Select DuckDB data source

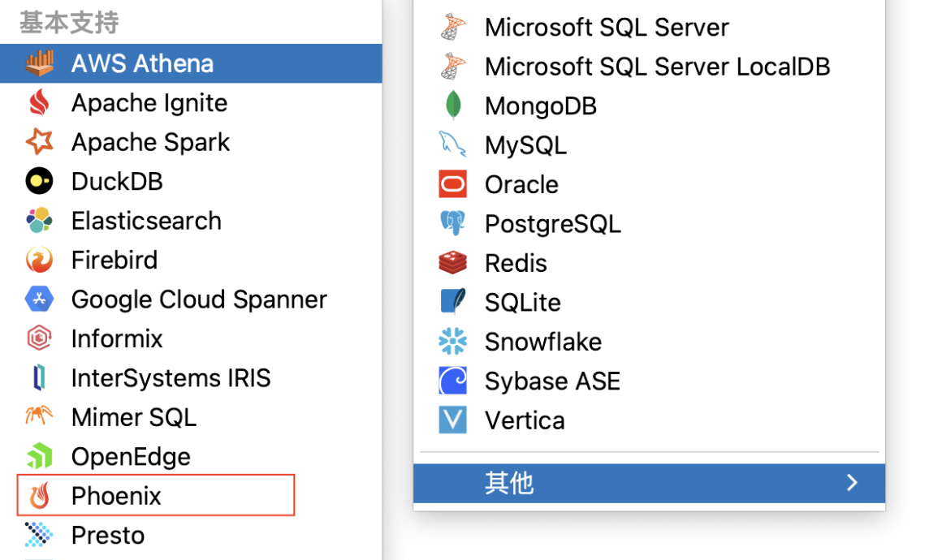(x=191, y=181)
